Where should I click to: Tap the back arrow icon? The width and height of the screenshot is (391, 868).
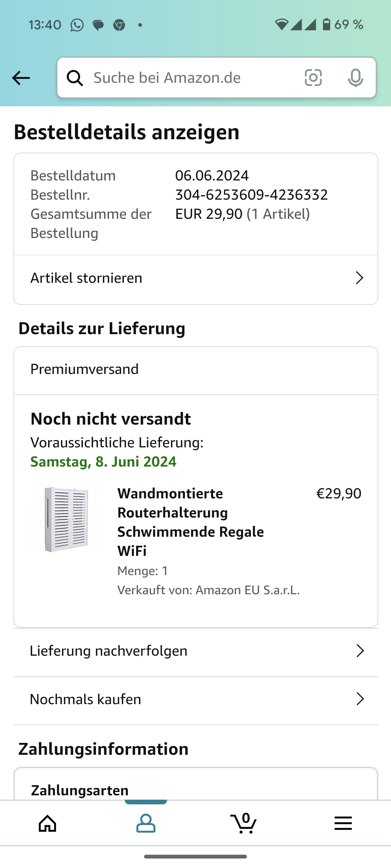21,78
